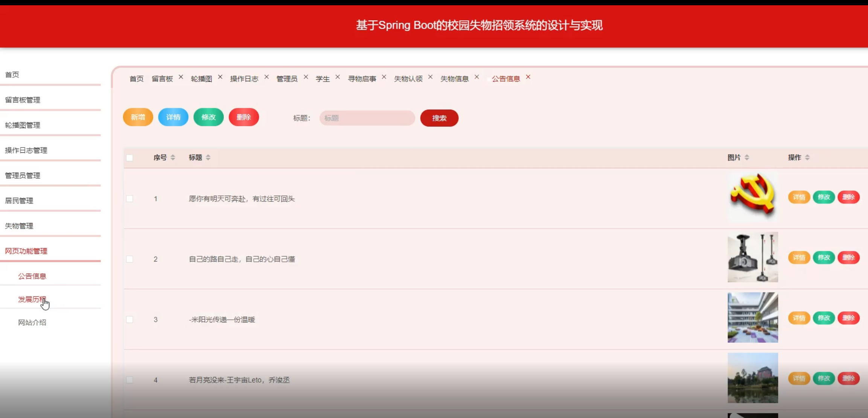868x418 pixels.
Task: Close the 失物信息 tab X icon
Action: tap(477, 77)
